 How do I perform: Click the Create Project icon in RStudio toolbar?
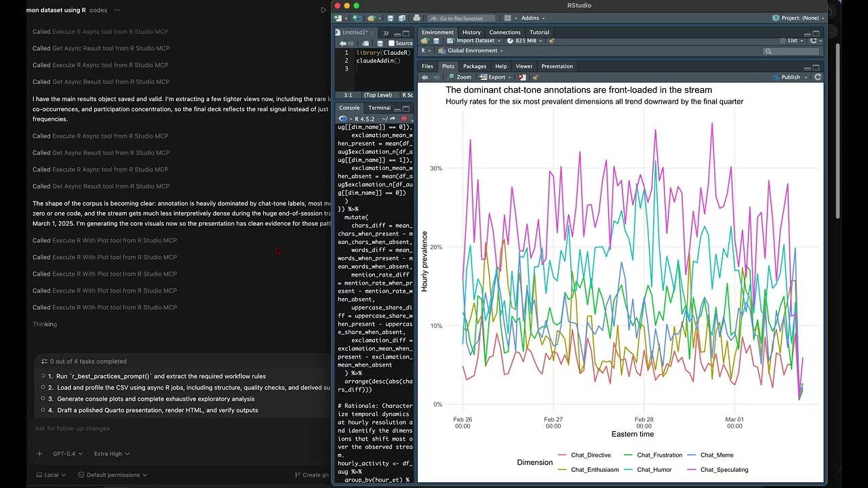pos(357,18)
